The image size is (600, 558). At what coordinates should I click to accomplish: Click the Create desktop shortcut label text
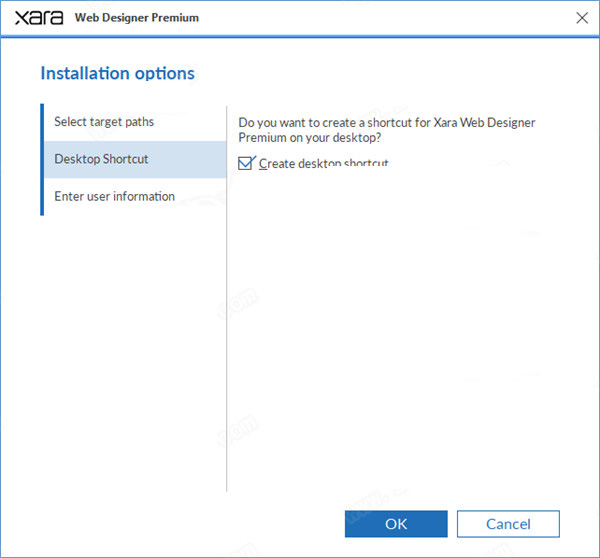click(323, 163)
